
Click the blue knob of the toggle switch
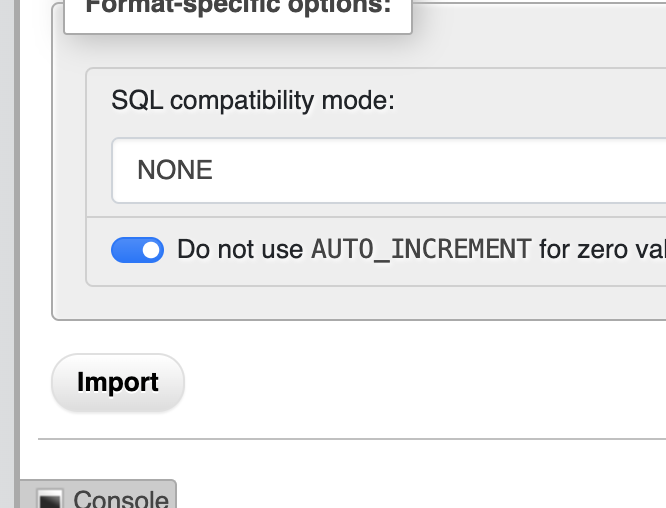[152, 250]
